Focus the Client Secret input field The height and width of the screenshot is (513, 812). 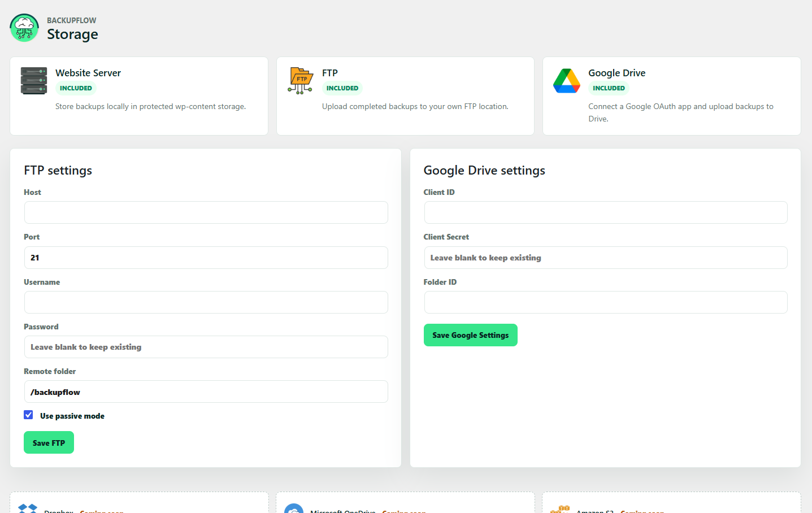tap(606, 258)
